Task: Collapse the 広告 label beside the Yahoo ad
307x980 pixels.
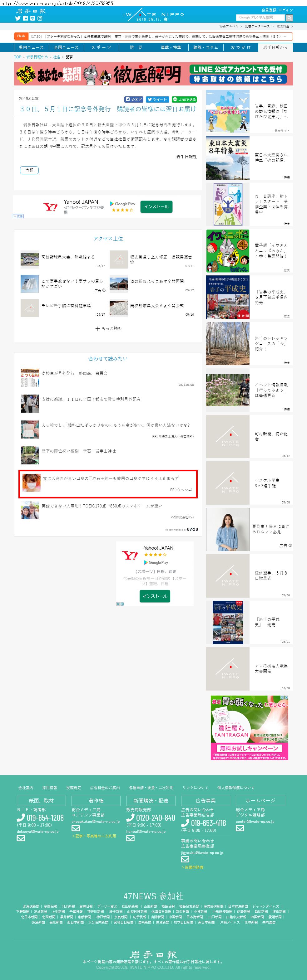Action: point(18,216)
